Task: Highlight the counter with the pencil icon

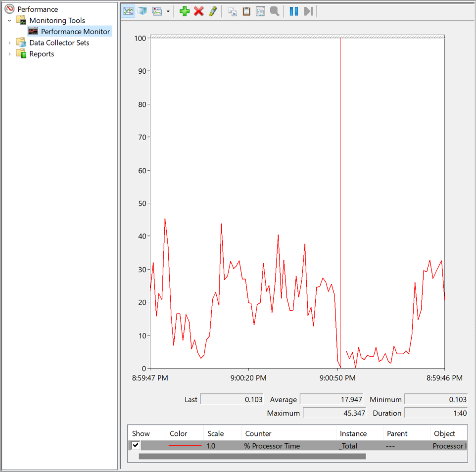Action: [x=212, y=11]
